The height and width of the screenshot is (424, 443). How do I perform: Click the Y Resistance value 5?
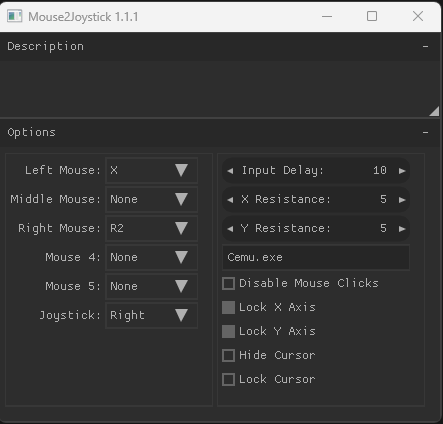pyautogui.click(x=383, y=228)
